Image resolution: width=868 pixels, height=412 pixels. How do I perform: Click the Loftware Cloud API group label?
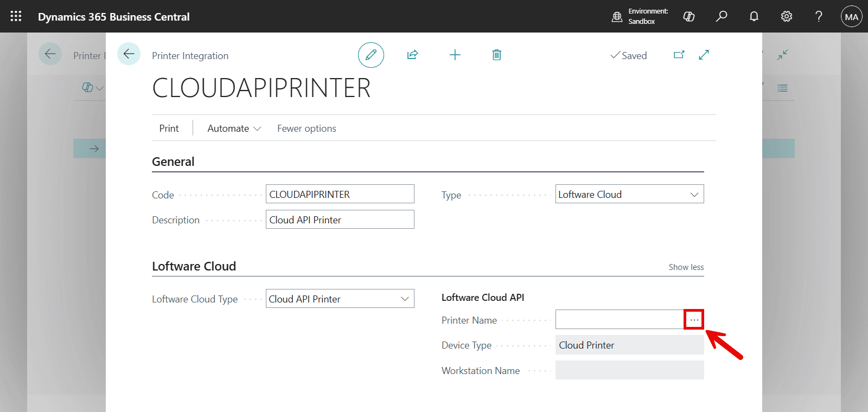(483, 298)
